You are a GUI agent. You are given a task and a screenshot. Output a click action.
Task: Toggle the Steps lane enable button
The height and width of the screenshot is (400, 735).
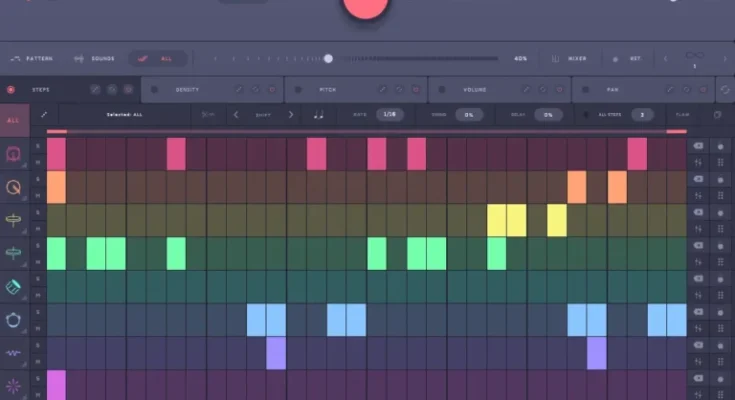(11, 89)
